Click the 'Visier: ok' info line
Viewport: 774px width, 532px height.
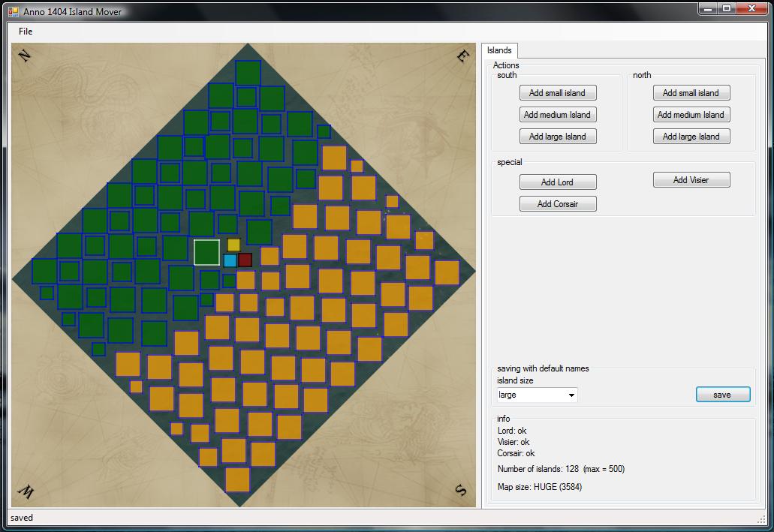pyautogui.click(x=513, y=442)
